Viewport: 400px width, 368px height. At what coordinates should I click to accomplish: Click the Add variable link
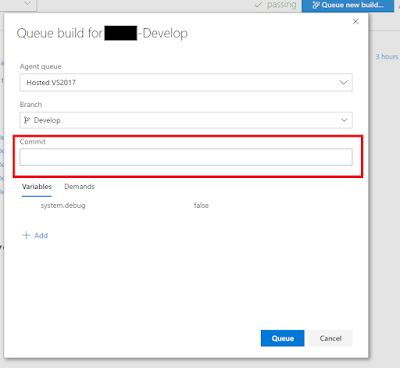tap(35, 235)
